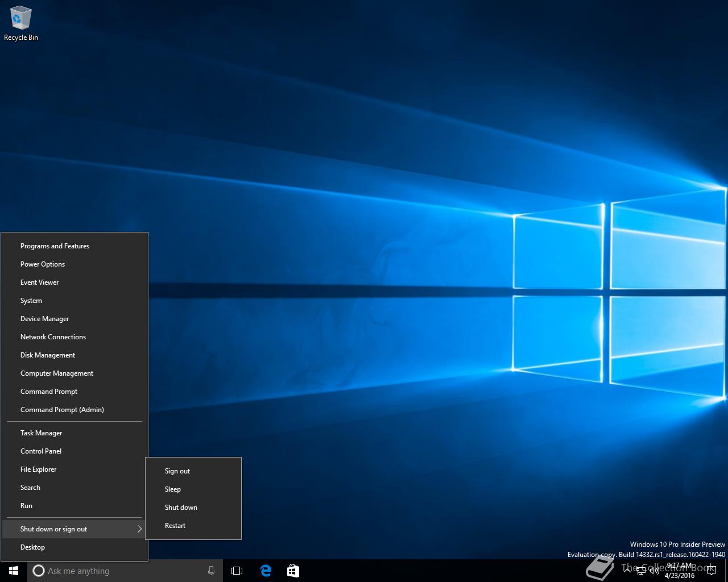
Task: Open Disk Management
Action: pyautogui.click(x=75, y=355)
